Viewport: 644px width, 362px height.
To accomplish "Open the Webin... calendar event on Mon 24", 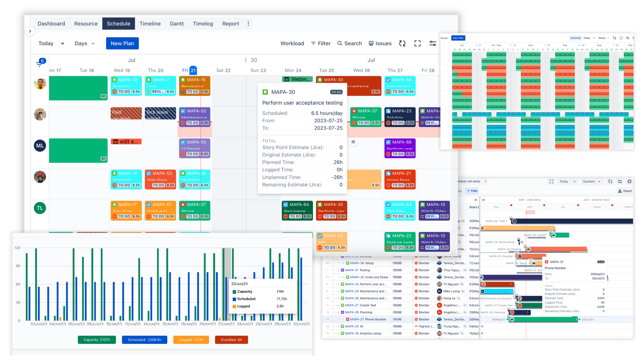I will pos(297,79).
